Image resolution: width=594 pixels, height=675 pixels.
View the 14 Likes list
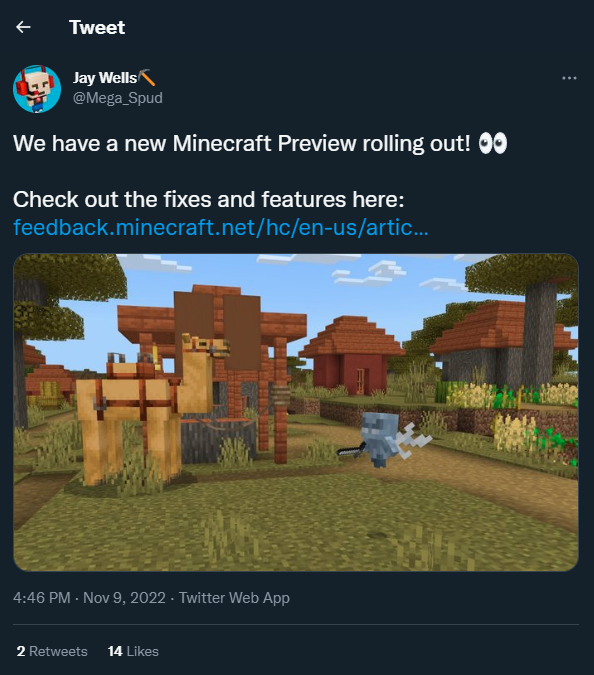133,651
